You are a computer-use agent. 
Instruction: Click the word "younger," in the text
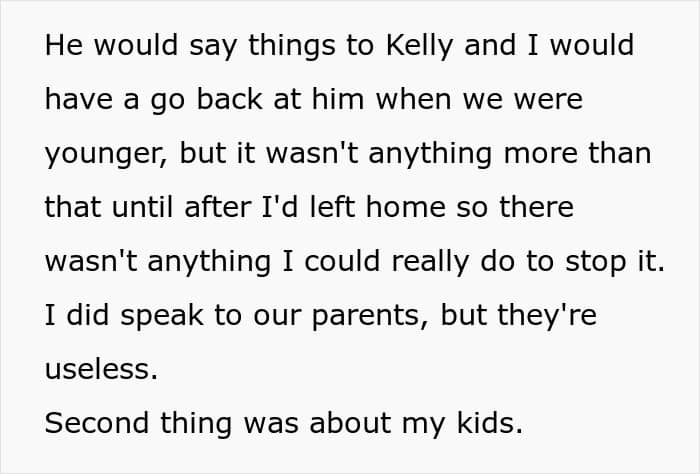click(x=106, y=154)
